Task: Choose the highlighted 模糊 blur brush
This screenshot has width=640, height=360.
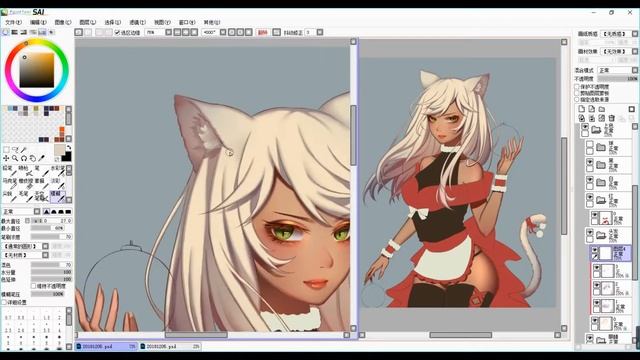Action: 57,196
